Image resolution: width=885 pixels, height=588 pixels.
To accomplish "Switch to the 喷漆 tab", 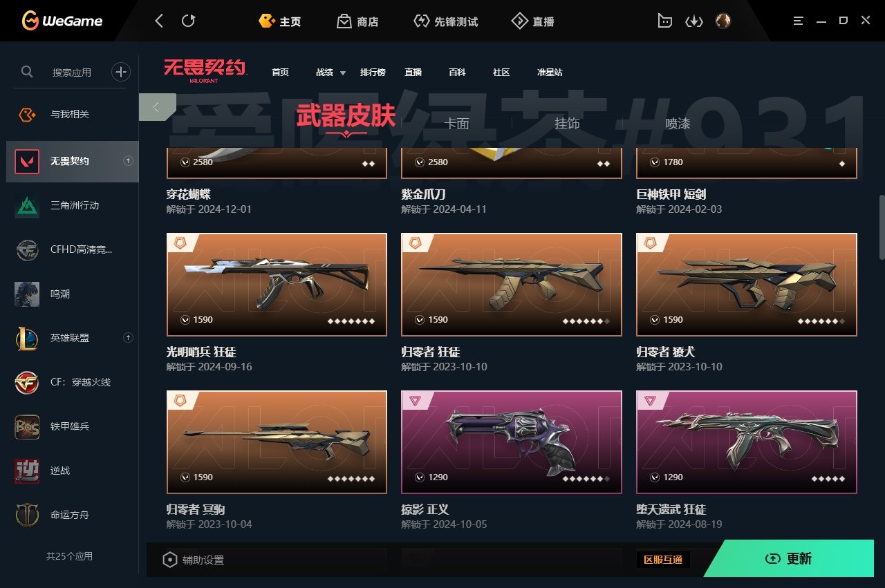I will (678, 123).
